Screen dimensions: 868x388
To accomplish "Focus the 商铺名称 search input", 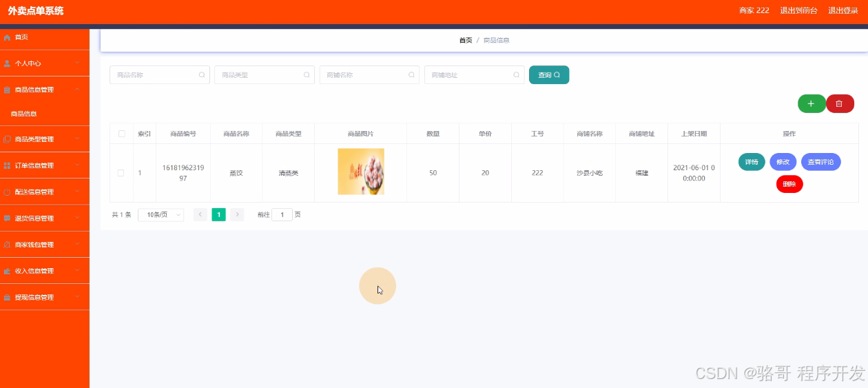I will tap(369, 75).
